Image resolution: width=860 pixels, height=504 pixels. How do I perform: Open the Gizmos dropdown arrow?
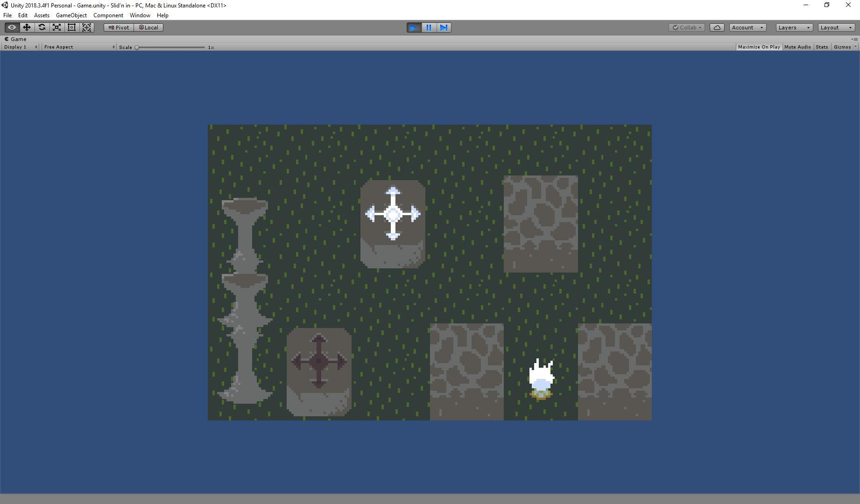tap(855, 47)
